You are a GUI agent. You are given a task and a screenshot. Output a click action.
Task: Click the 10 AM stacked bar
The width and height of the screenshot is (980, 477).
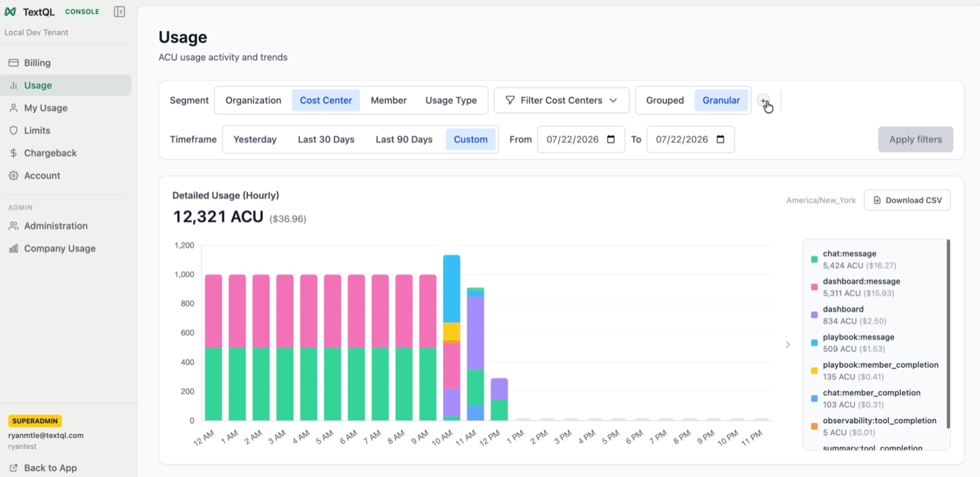[x=451, y=338]
